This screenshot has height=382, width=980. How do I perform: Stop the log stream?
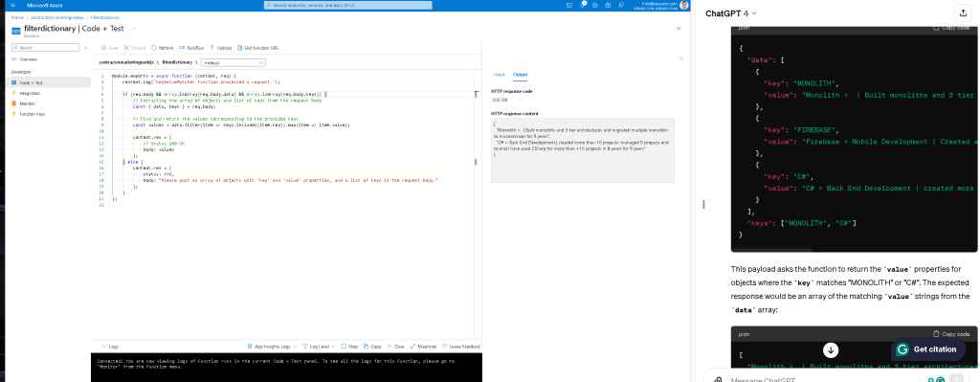(x=350, y=347)
